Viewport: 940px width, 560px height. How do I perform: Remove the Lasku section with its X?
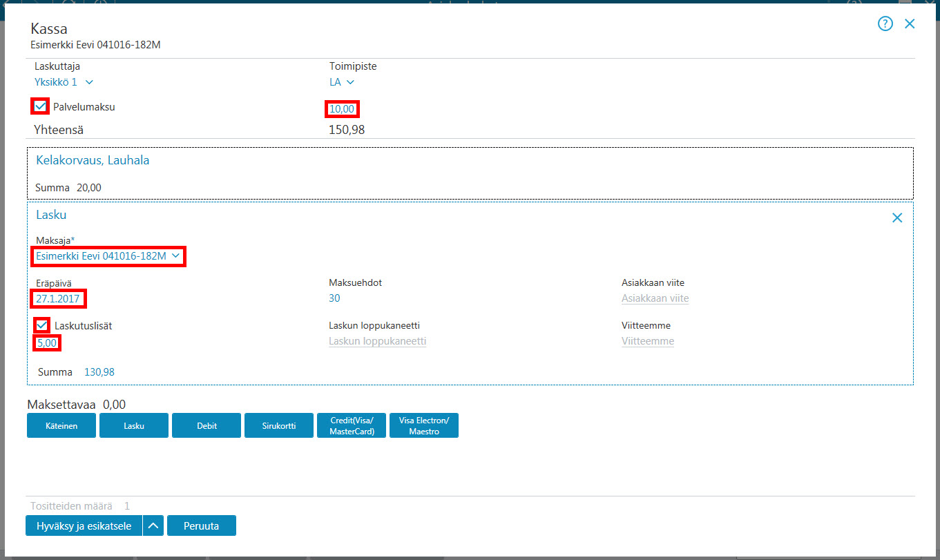(897, 218)
